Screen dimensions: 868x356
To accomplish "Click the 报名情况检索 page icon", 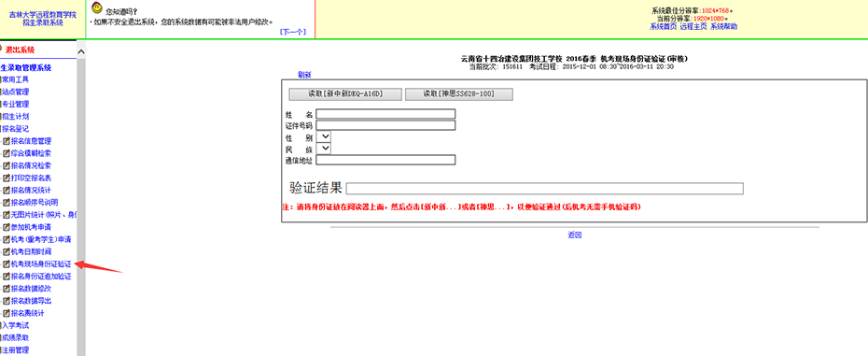I will coord(7,165).
